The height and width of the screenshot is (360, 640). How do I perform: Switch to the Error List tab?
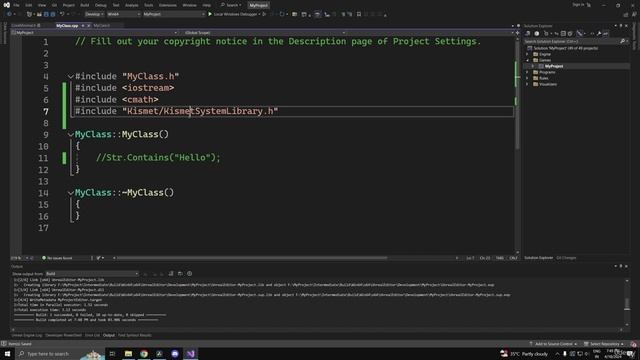coord(92,335)
